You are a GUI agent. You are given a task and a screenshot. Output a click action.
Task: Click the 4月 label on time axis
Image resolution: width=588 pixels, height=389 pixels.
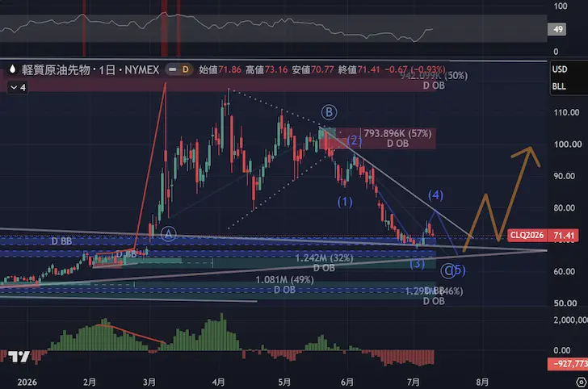coord(218,383)
